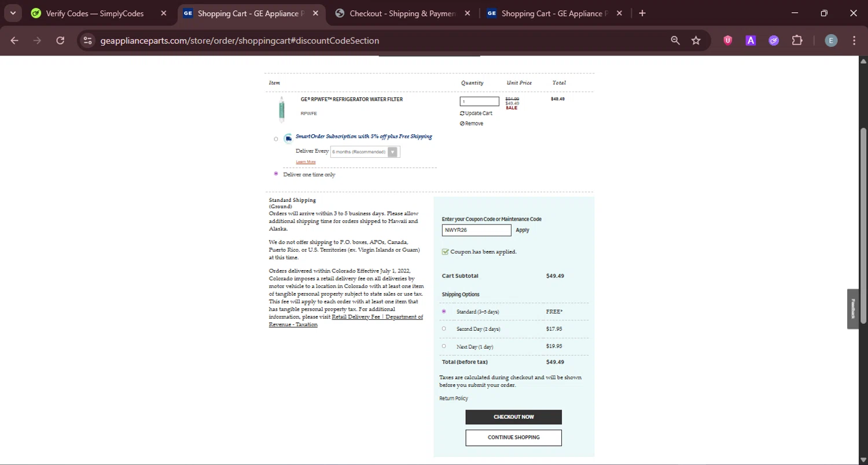Open the purple round extension icon
This screenshot has width=868, height=465.
tap(774, 40)
